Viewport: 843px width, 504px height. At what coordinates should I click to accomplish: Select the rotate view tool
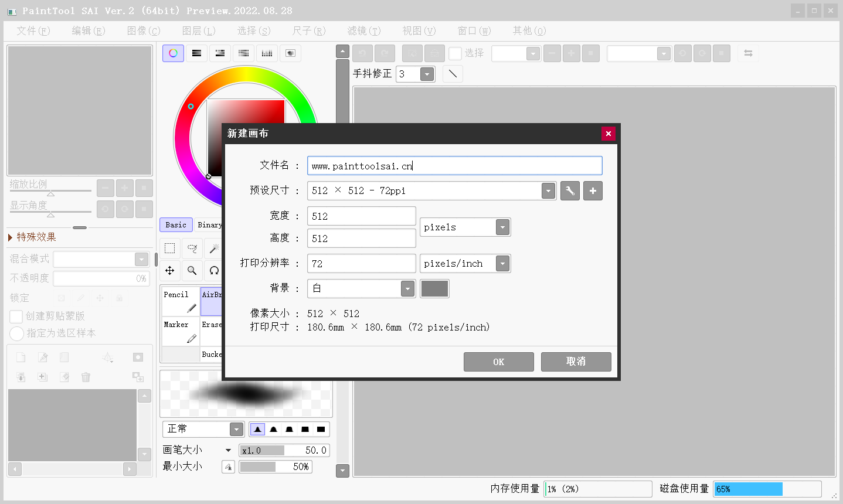pyautogui.click(x=214, y=271)
